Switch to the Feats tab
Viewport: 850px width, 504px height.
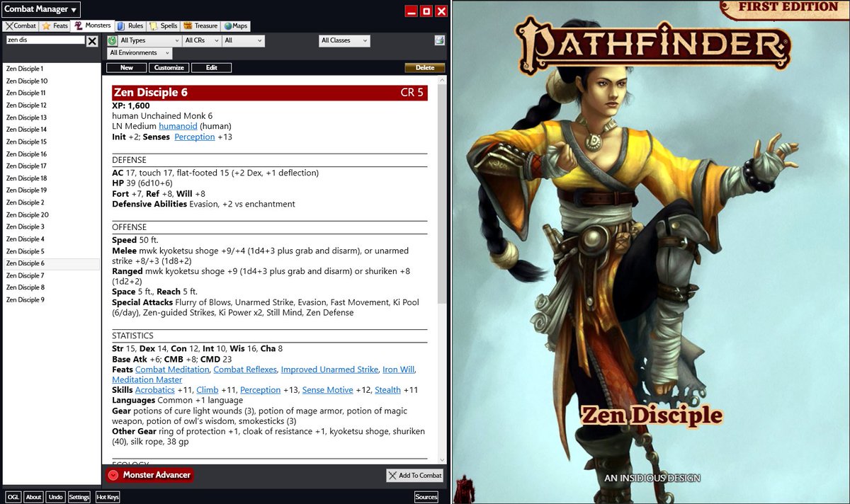click(x=55, y=26)
